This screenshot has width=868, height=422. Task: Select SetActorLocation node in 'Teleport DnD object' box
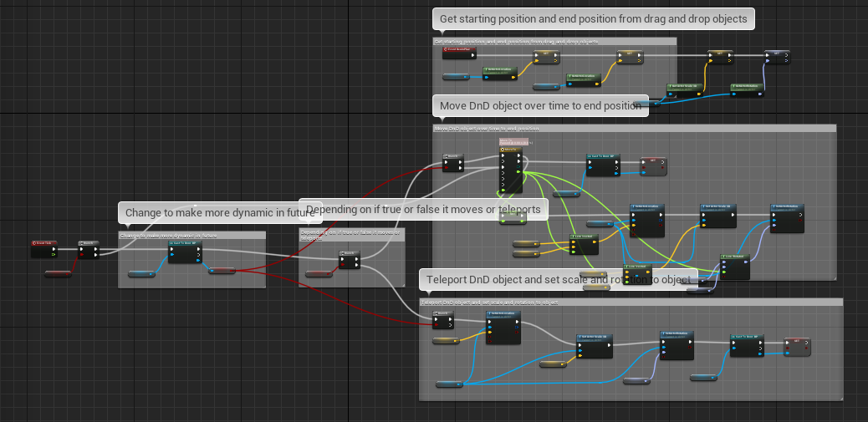pyautogui.click(x=503, y=328)
